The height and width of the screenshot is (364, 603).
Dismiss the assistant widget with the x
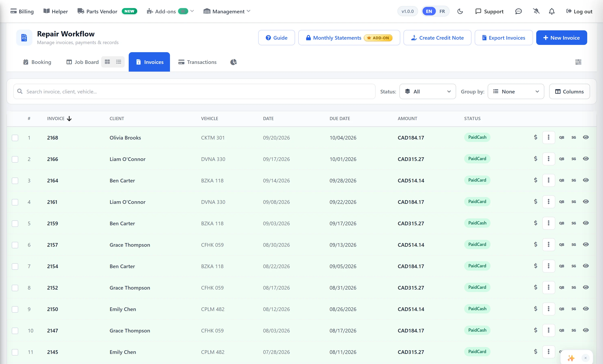(x=585, y=358)
